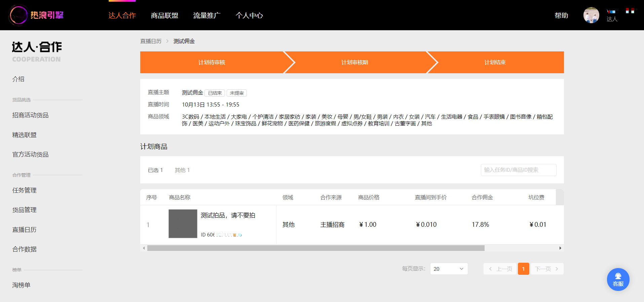
Task: Open the 每页显示 20 per-page dropdown
Action: point(449,269)
